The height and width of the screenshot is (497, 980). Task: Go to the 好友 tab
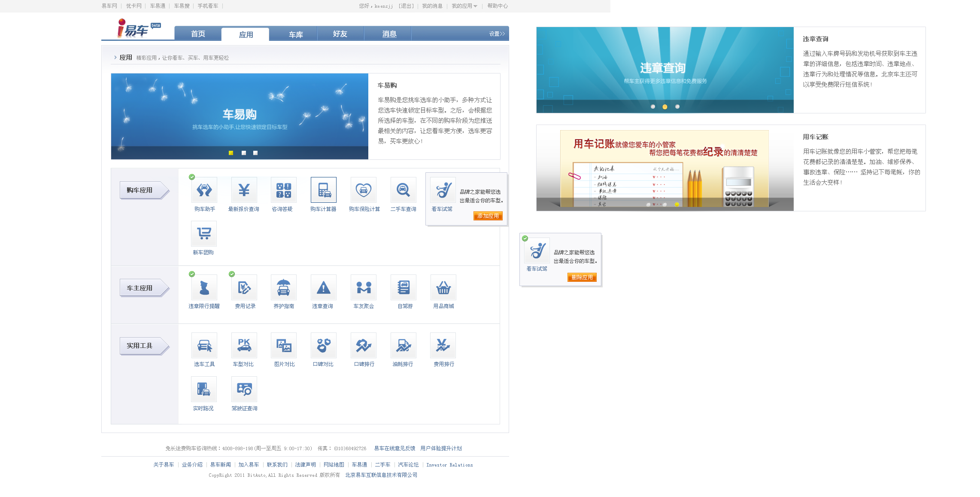pyautogui.click(x=340, y=34)
